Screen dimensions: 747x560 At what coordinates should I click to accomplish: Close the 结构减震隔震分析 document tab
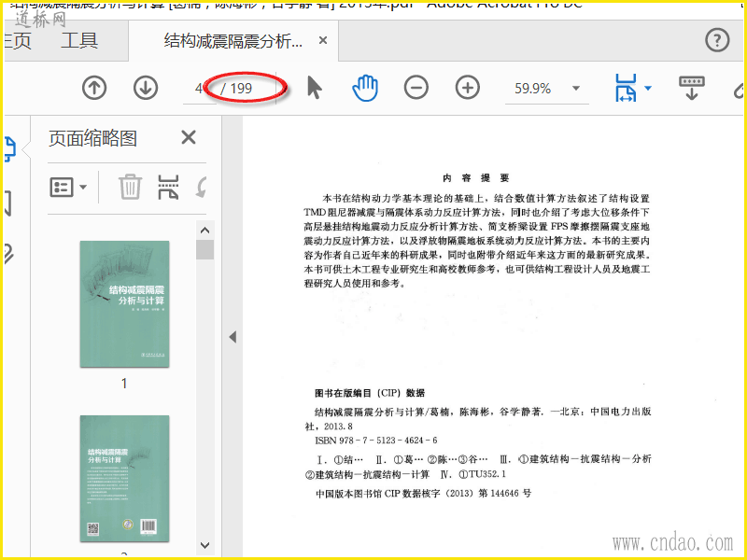(x=323, y=40)
